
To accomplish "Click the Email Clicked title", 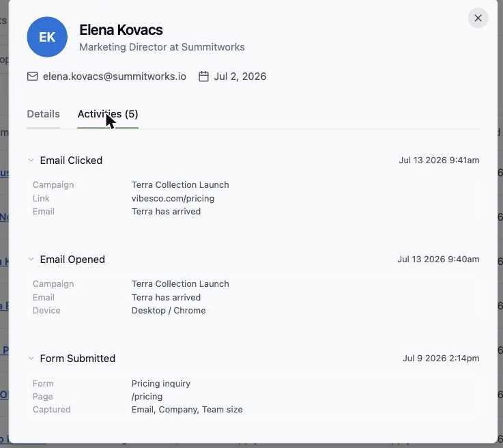I will pos(71,160).
